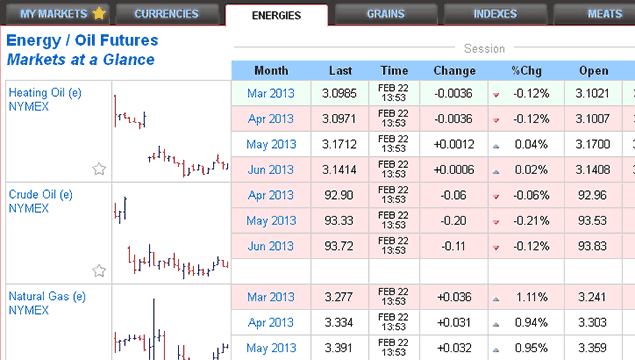Viewport: 635px width, 360px height.
Task: Select Crude Oil May 2013 contract link
Action: click(271, 221)
